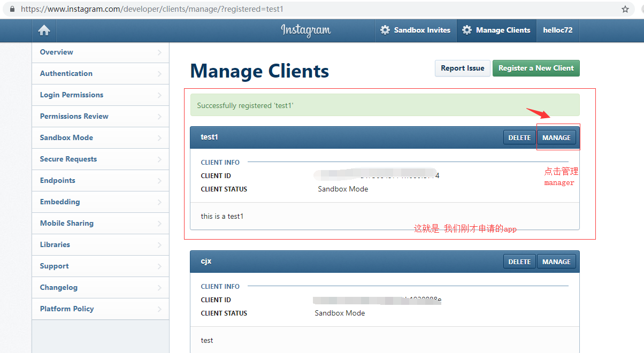This screenshot has height=353, width=644.
Task: Open the Permissions Review chevron arrow
Action: [x=159, y=117]
